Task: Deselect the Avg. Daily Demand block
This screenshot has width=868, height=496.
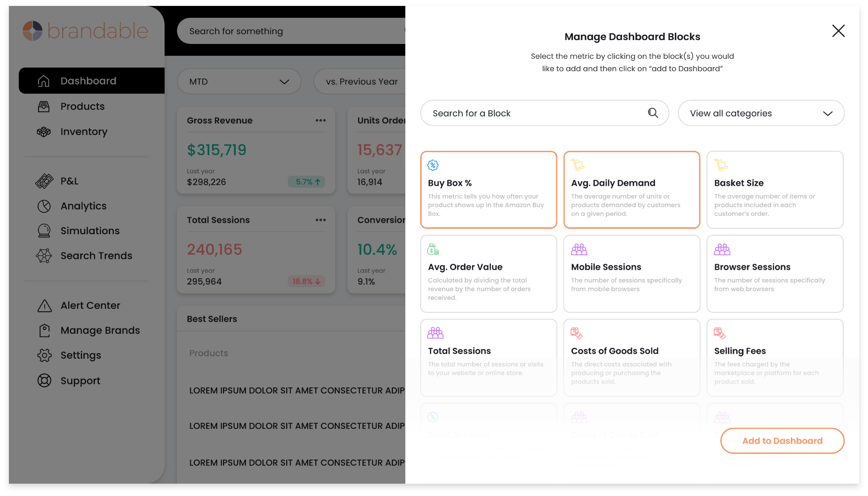Action: click(x=631, y=190)
